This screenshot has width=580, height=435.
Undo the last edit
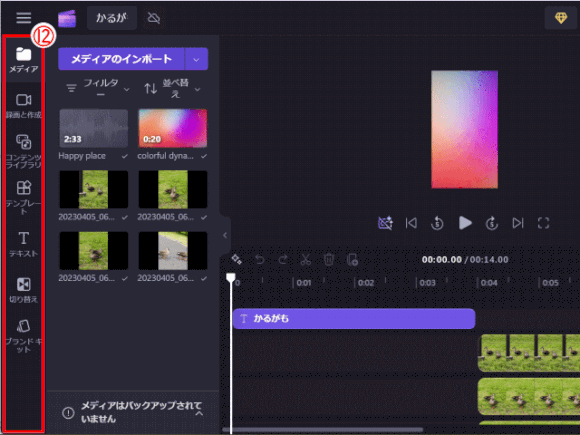(x=260, y=259)
